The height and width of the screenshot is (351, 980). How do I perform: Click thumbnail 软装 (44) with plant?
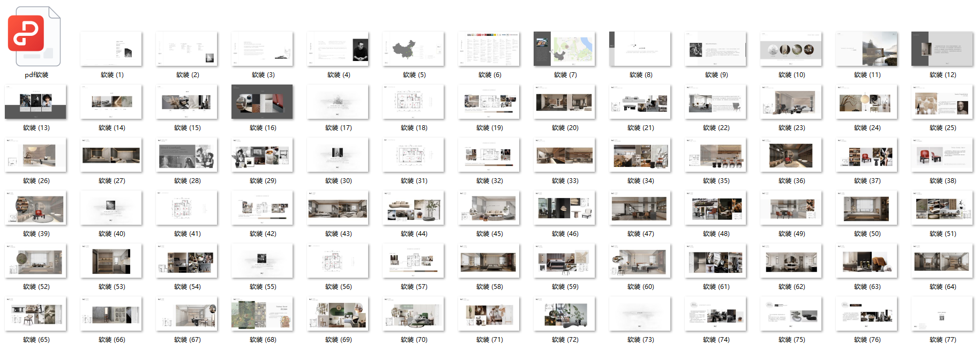(413, 208)
